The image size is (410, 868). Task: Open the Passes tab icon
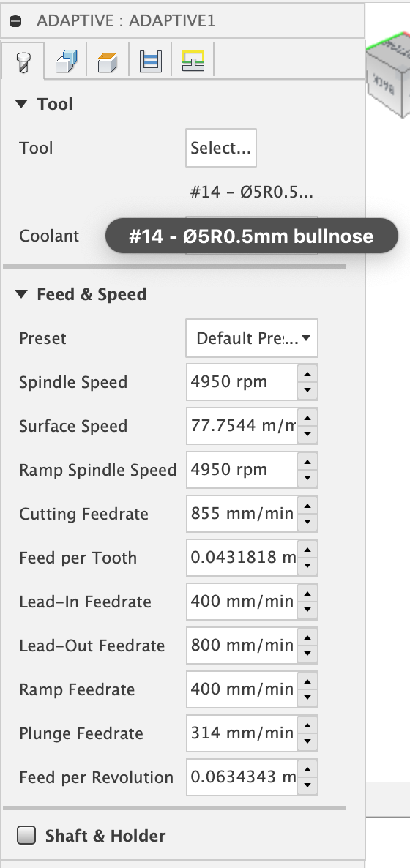(x=150, y=61)
